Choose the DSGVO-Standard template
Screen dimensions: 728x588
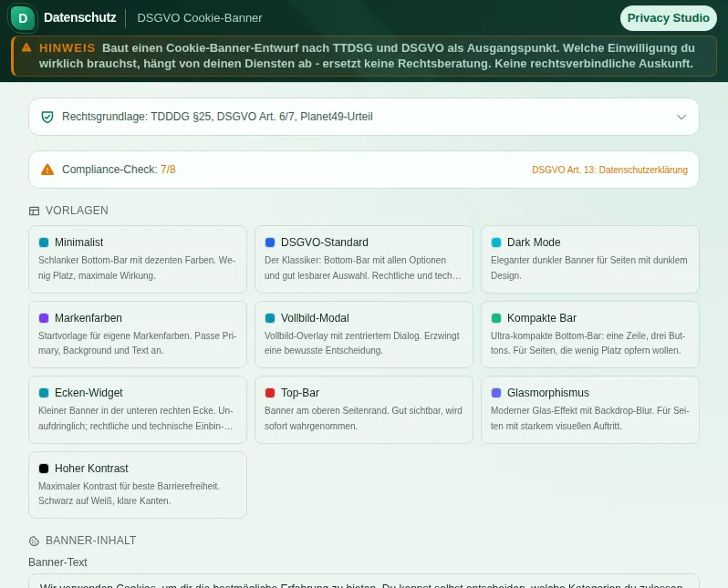(363, 259)
